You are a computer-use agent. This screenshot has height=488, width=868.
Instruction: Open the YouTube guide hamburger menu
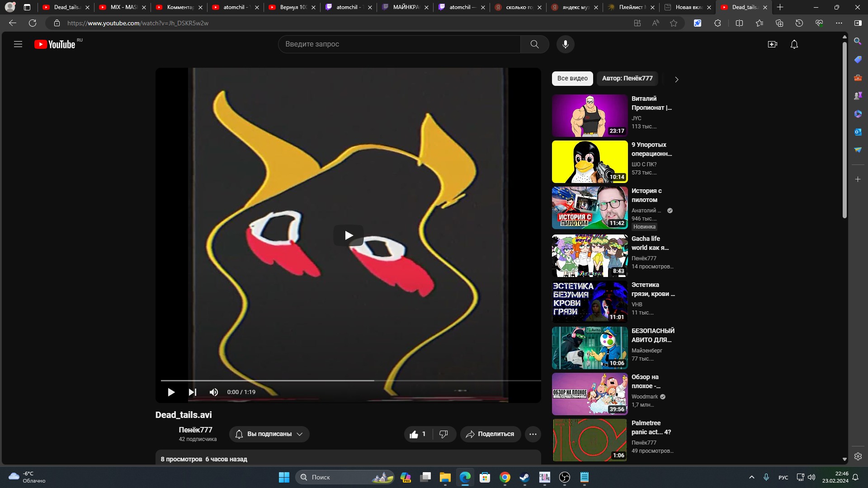(18, 44)
